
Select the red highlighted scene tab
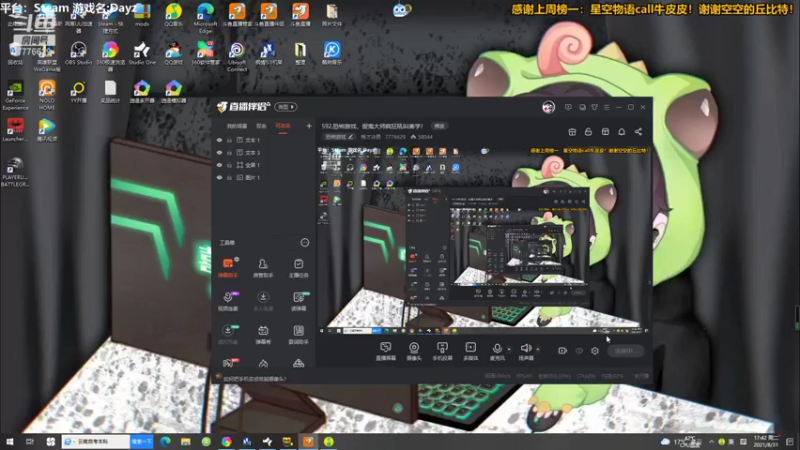(x=283, y=126)
